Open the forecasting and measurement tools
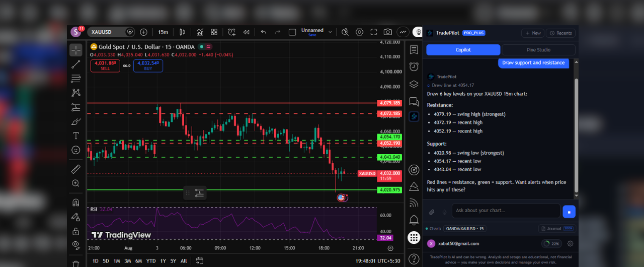This screenshot has width=644, height=267. (x=76, y=107)
